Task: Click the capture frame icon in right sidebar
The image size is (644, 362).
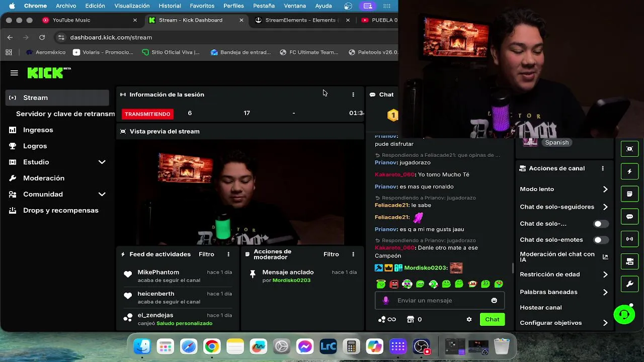Action: pyautogui.click(x=630, y=149)
